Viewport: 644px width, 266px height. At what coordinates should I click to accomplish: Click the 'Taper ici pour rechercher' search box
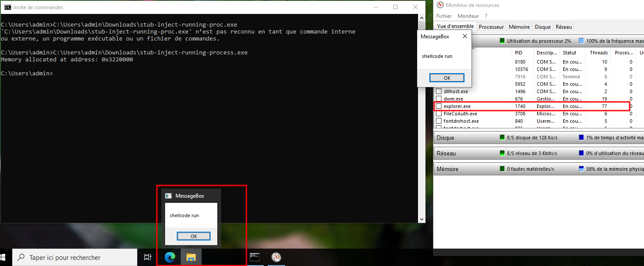75,257
